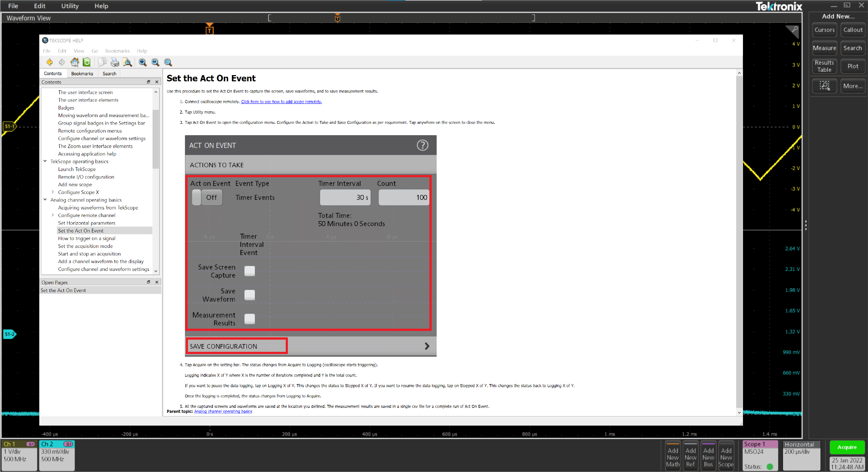Expand Configure Scope X tree item
This screenshot has height=472, width=868.
53,192
